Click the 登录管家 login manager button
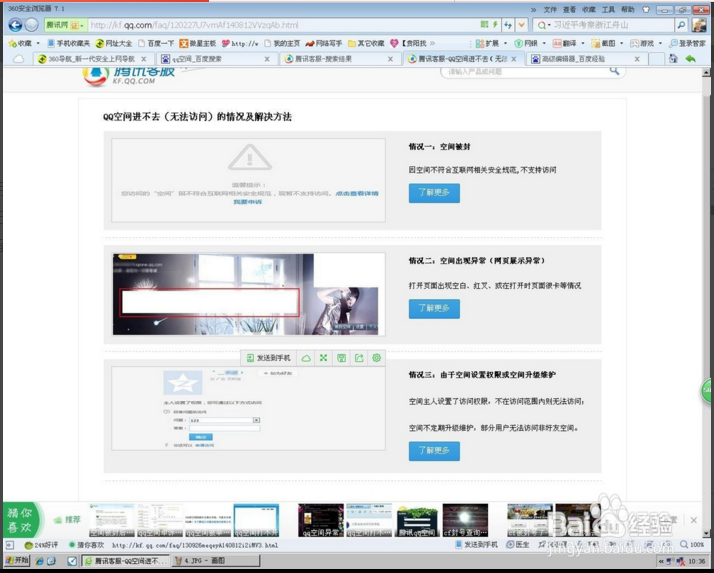Viewport: 714px width, 573px height. pyautogui.click(x=687, y=43)
